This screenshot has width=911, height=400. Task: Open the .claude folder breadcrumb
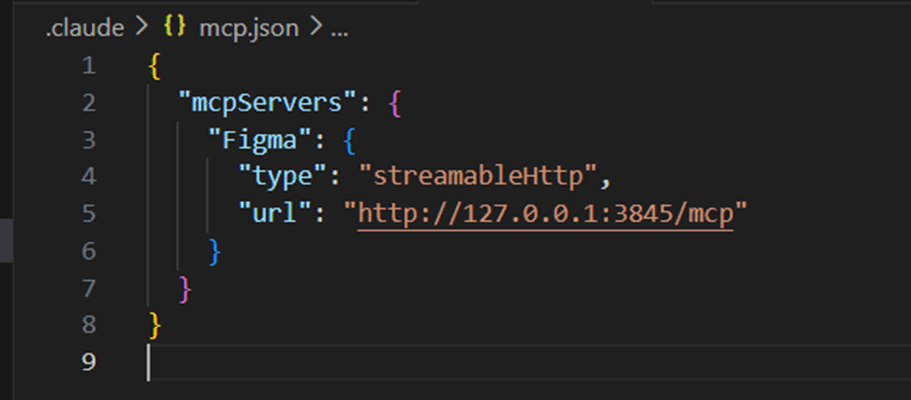[84, 28]
